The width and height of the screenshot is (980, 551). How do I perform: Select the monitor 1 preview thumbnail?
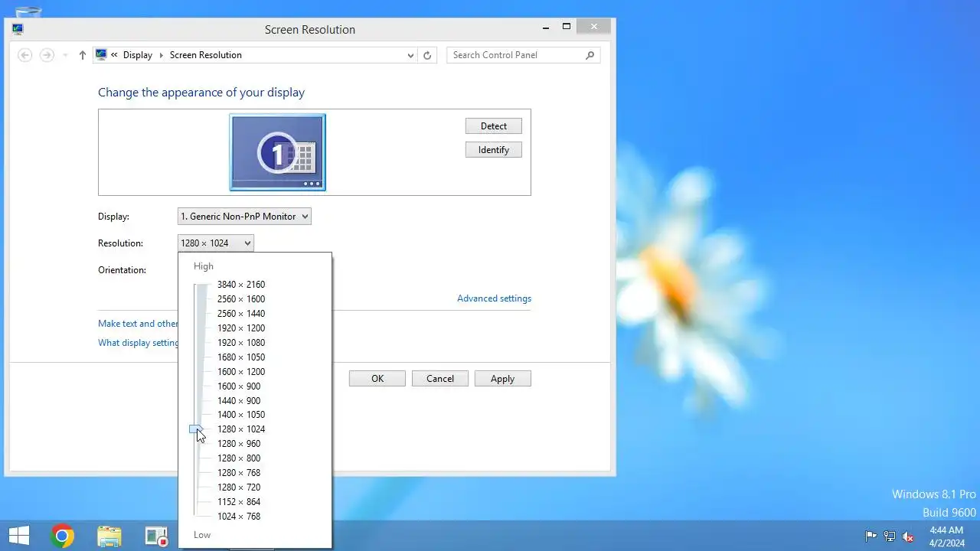[277, 152]
